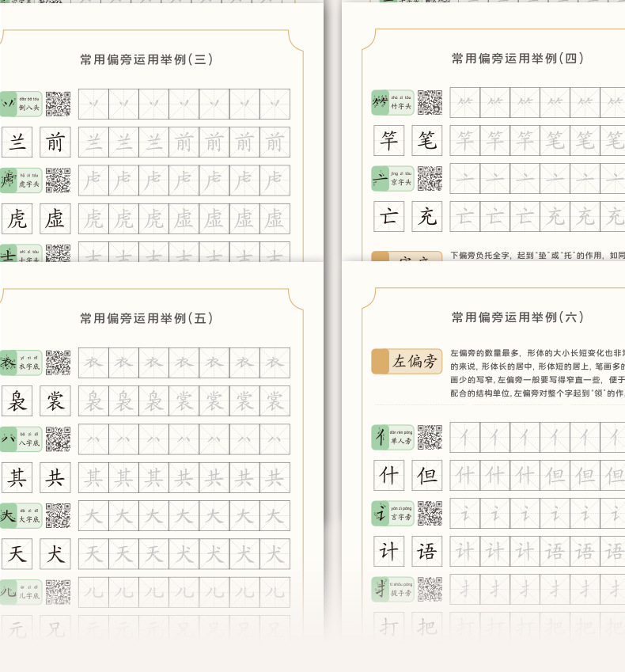The height and width of the screenshot is (672, 625).
Task: Click the black model character 计
Action: tap(389, 551)
